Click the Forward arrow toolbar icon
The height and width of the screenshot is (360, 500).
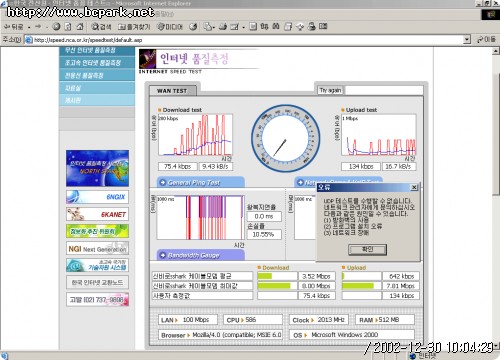pos(38,27)
